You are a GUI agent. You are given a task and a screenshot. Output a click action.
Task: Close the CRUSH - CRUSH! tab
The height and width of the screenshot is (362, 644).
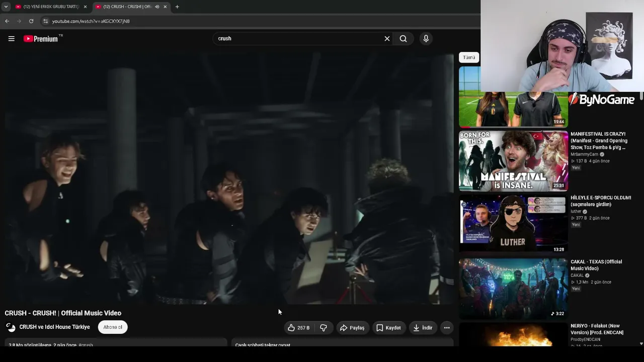pyautogui.click(x=165, y=7)
